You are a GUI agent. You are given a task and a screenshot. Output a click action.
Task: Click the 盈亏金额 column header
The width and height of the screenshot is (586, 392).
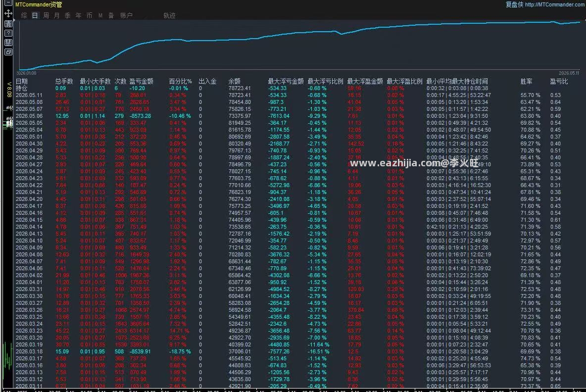(141, 81)
